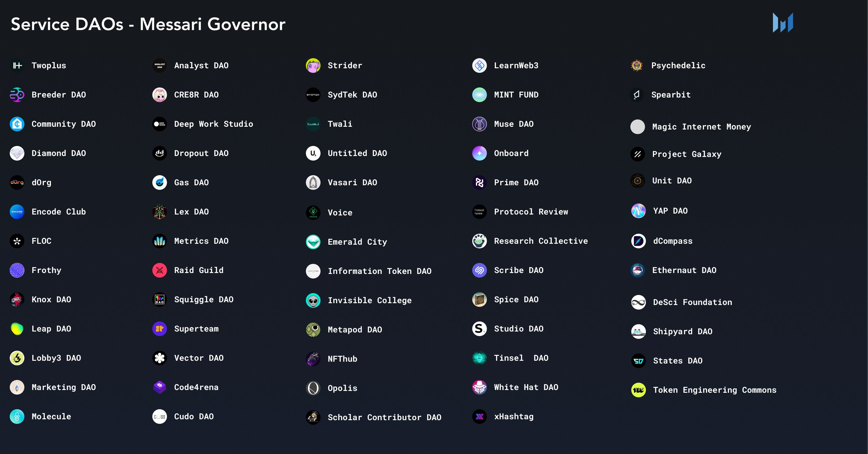Click the dOrg logo icon
868x454 pixels.
pos(17,182)
